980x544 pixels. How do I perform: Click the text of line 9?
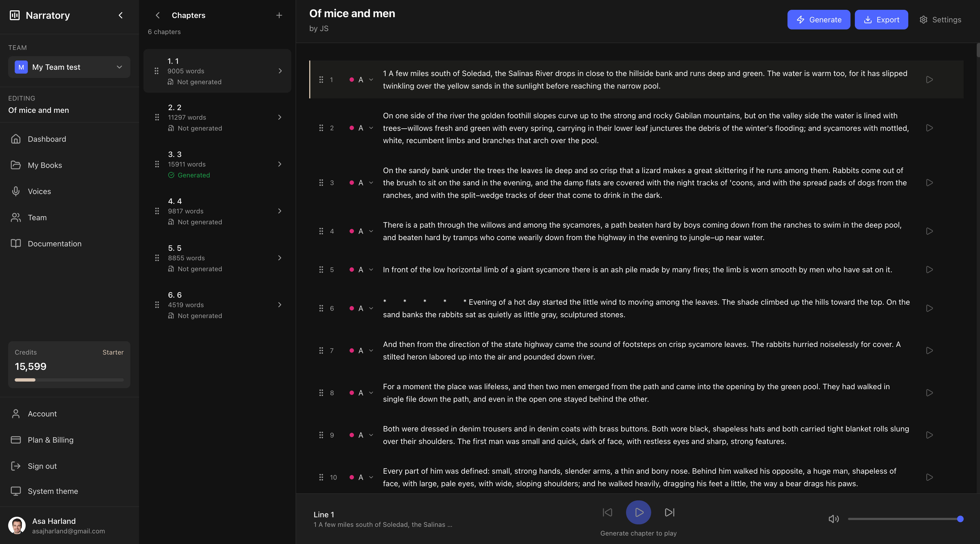[646, 435]
